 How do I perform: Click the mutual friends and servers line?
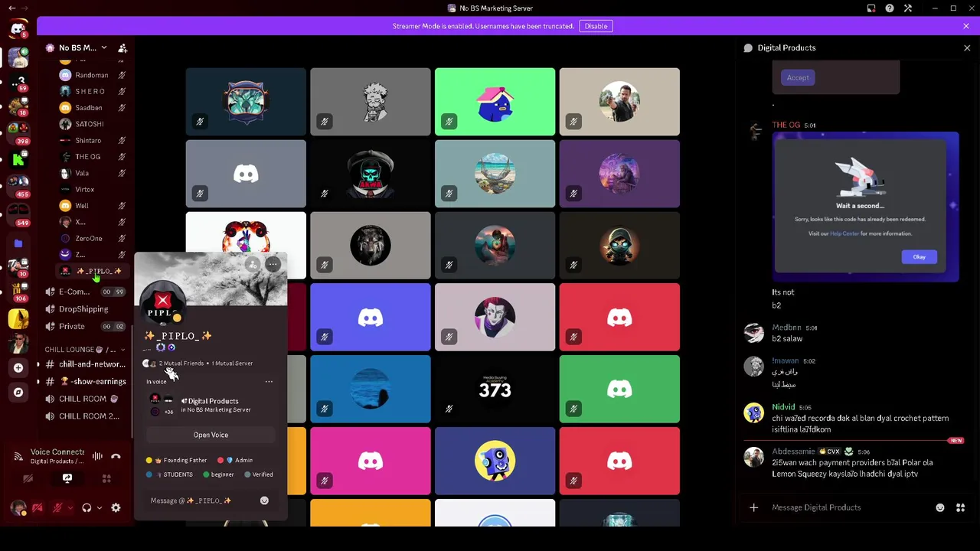click(198, 364)
